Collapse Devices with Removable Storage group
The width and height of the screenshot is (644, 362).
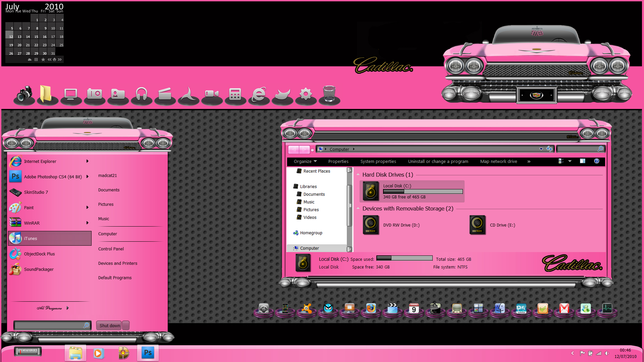358,208
